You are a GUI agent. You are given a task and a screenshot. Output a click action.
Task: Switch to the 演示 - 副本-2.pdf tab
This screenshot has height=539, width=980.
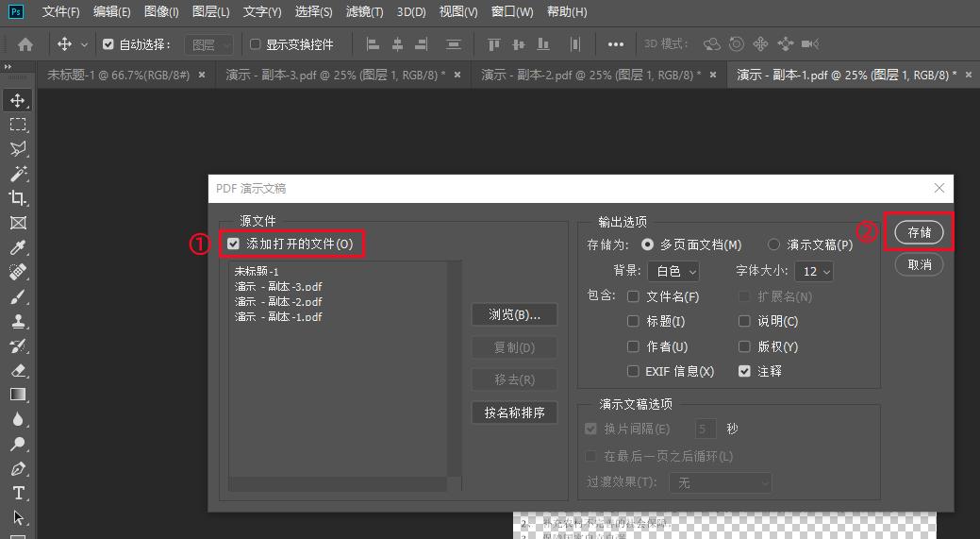pyautogui.click(x=590, y=75)
